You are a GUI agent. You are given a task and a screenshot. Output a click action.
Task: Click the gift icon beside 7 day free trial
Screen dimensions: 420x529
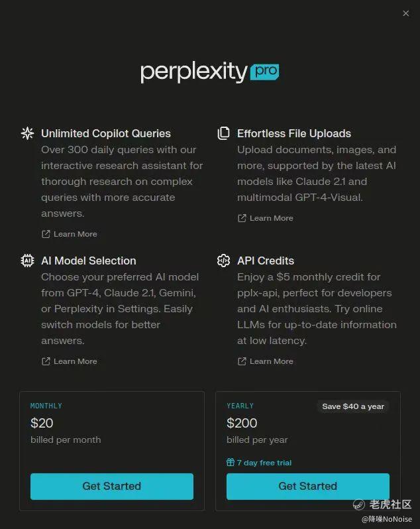(231, 462)
